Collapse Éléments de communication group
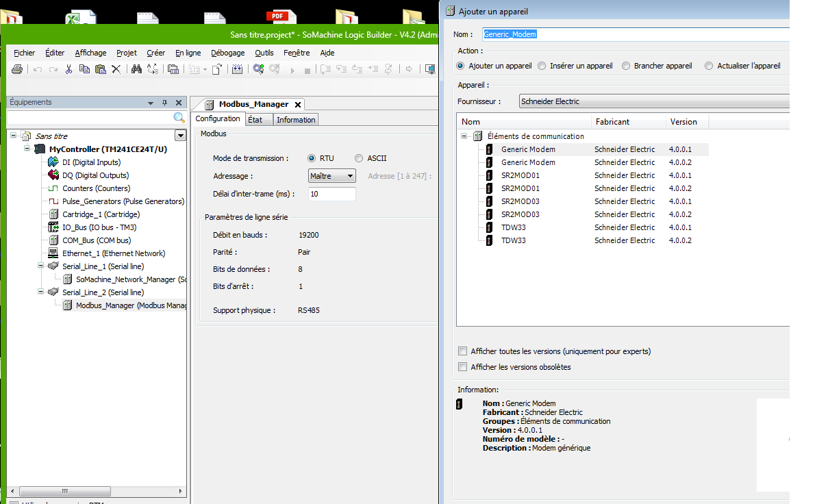 pyautogui.click(x=465, y=136)
